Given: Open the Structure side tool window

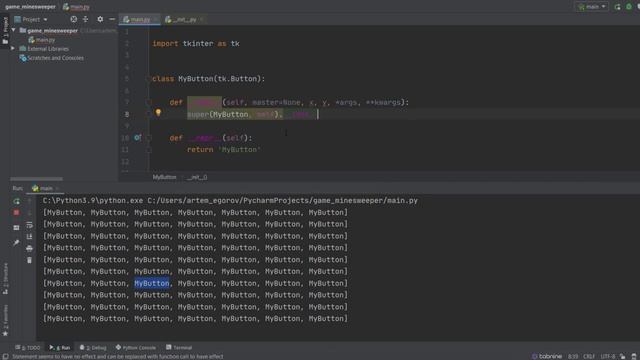Looking at the screenshot, I should coord(5,278).
